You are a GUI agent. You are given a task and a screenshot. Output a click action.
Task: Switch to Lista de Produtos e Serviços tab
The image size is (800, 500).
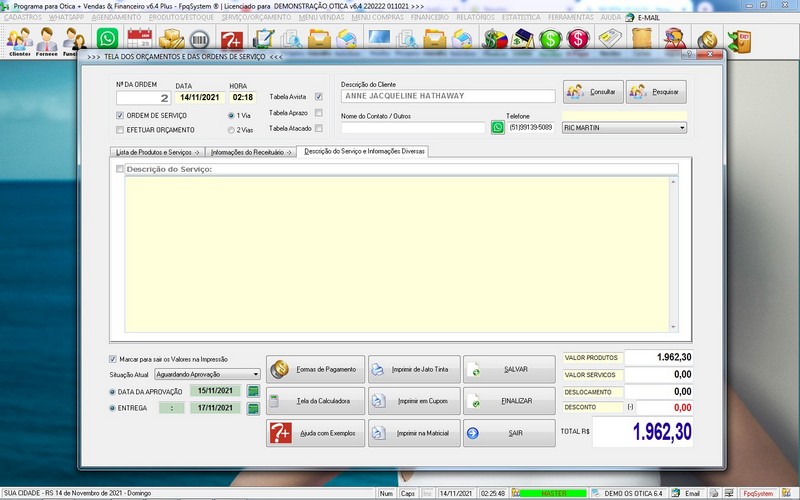(x=157, y=152)
